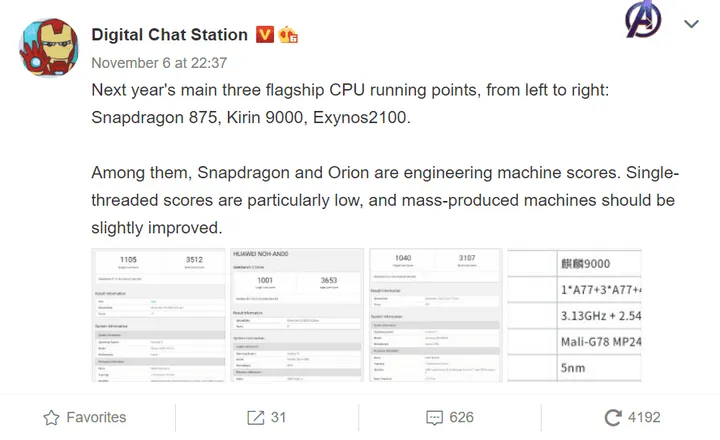Viewport: 720px width, 440px height.
Task: Click the Favorites star icon
Action: (51, 417)
